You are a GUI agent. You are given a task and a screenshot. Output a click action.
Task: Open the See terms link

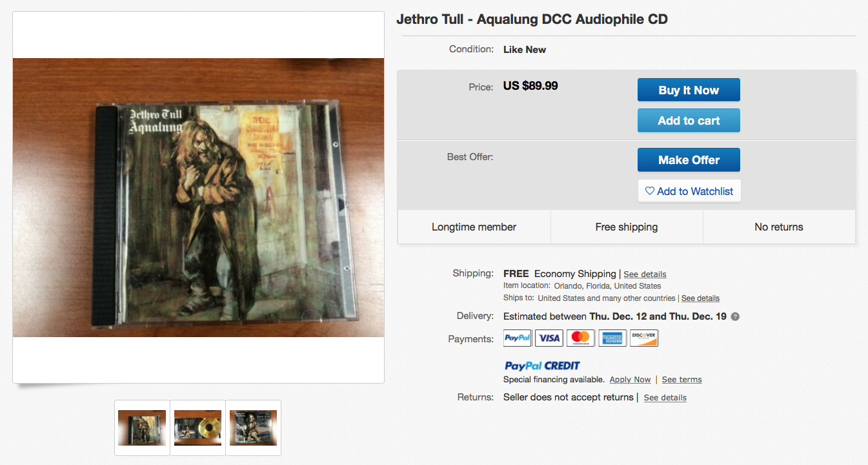coord(681,380)
